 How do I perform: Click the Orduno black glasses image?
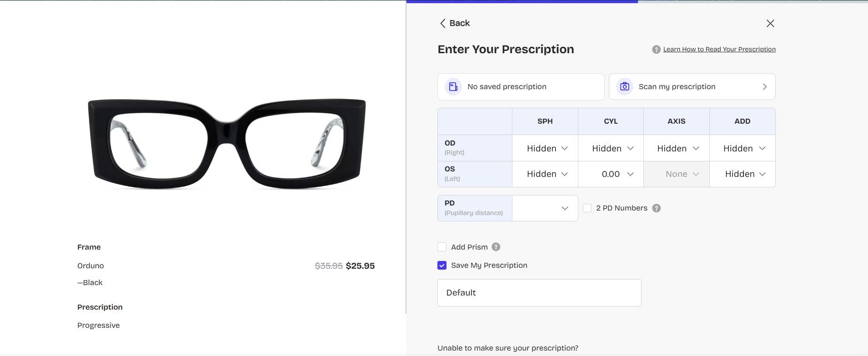point(226,144)
